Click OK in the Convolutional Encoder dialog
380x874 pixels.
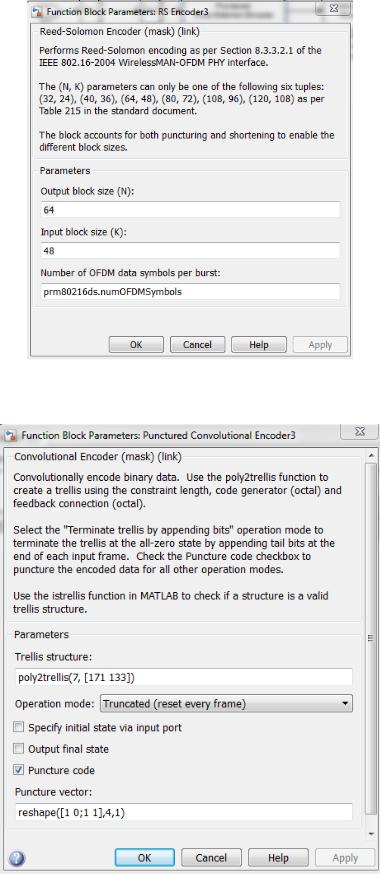coord(144,857)
